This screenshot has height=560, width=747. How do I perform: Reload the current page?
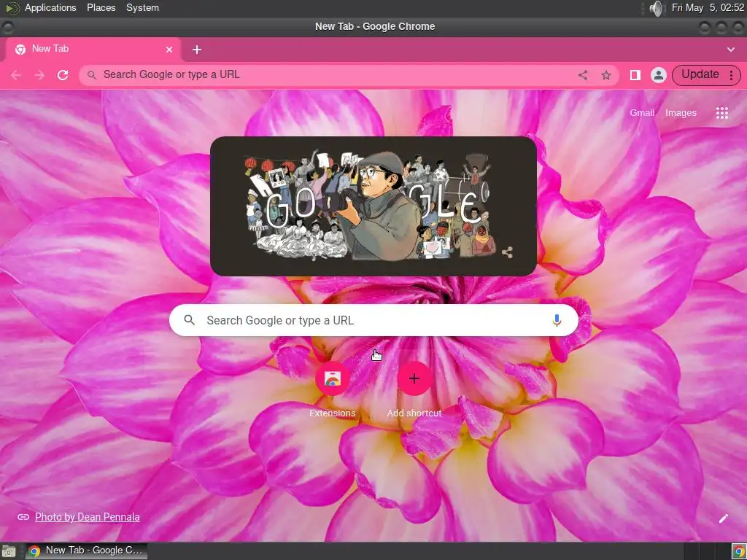63,75
